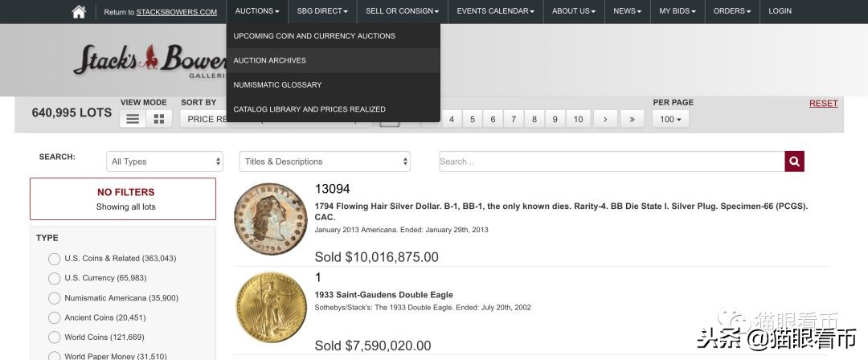Expand the SBG Direct menu
Image resolution: width=868 pixels, height=360 pixels.
[x=322, y=11]
